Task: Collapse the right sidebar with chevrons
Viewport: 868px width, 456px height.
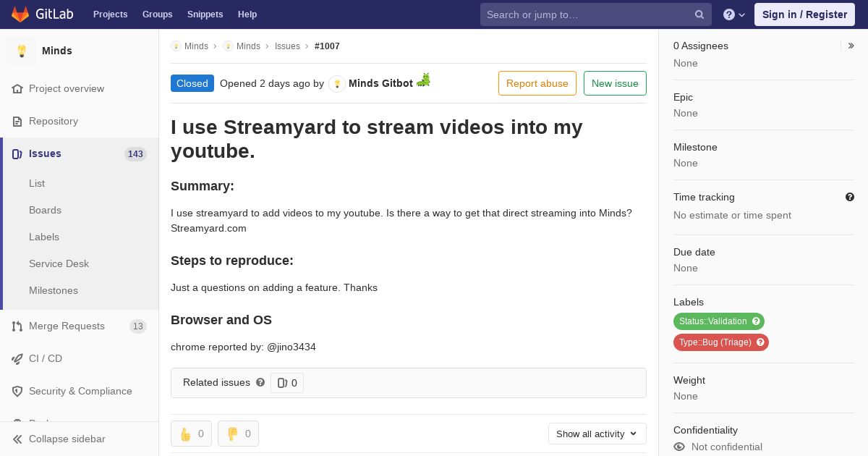Action: point(851,46)
